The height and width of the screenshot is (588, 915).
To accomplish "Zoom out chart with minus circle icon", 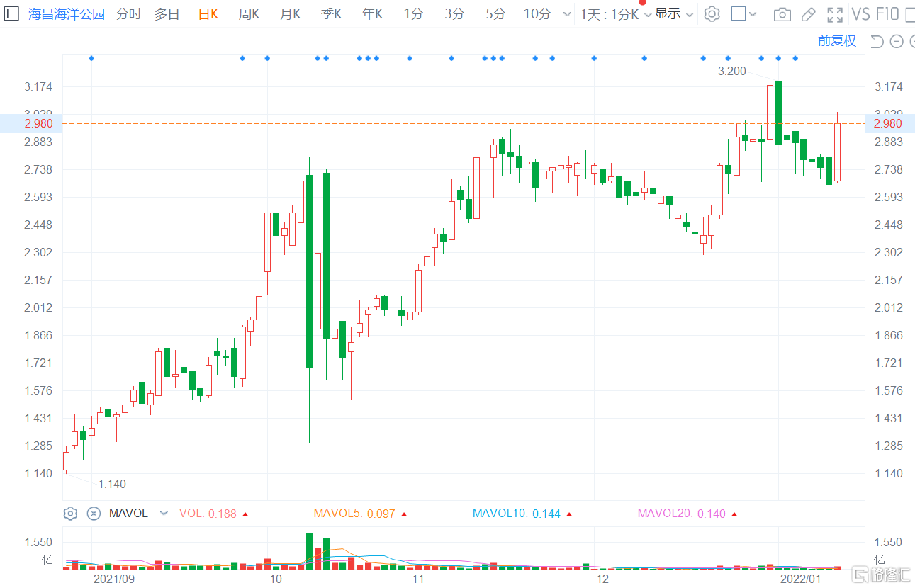I will pos(897,41).
